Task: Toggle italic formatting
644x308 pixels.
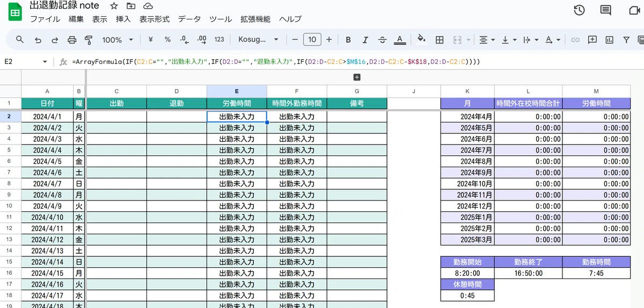Action: point(365,40)
